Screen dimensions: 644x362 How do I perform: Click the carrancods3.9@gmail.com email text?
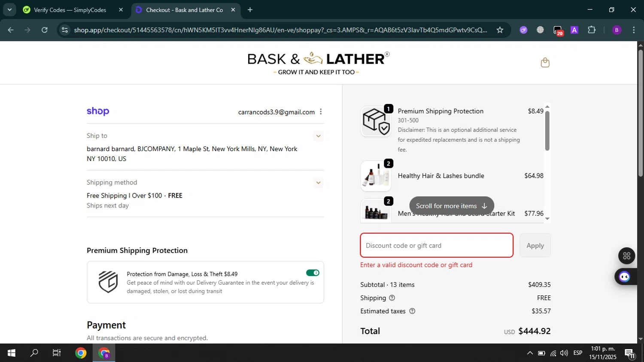(x=276, y=112)
